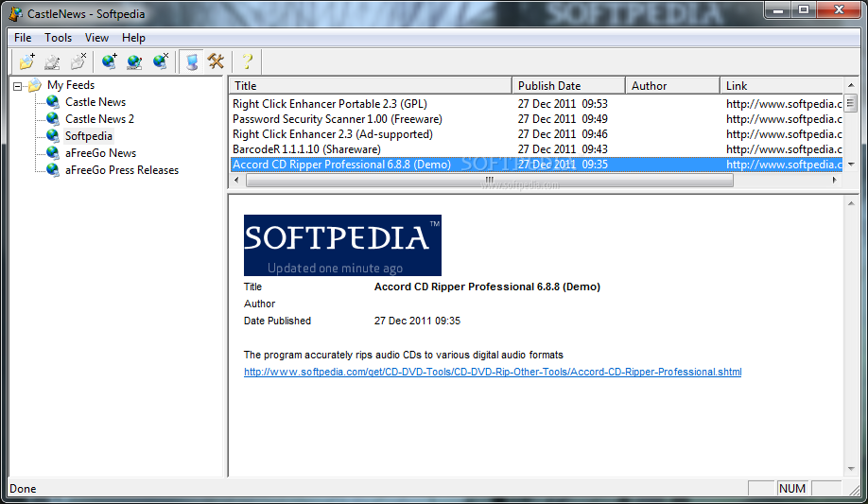Select the aFreeGo Press Releases feed
Viewport: 868px width, 504px height.
click(x=122, y=170)
